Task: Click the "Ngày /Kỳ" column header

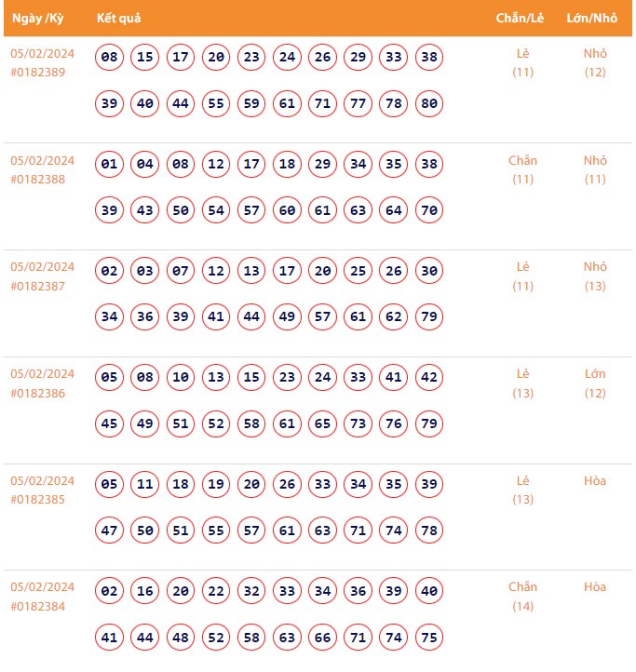Action: click(x=38, y=19)
